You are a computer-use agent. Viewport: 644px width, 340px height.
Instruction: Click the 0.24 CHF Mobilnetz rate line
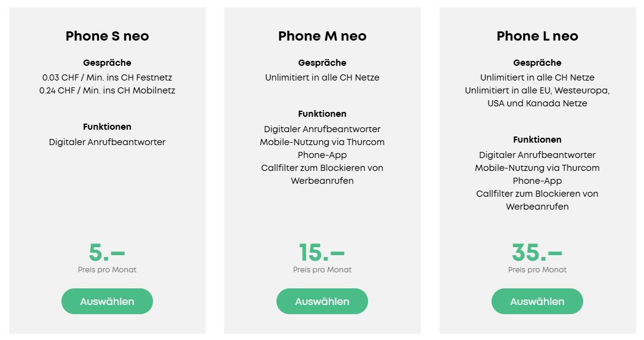tap(107, 90)
